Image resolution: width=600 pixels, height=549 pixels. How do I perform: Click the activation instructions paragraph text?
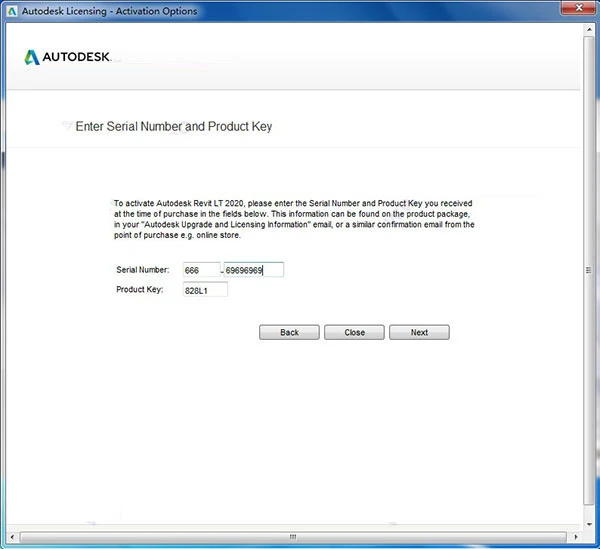pyautogui.click(x=294, y=219)
